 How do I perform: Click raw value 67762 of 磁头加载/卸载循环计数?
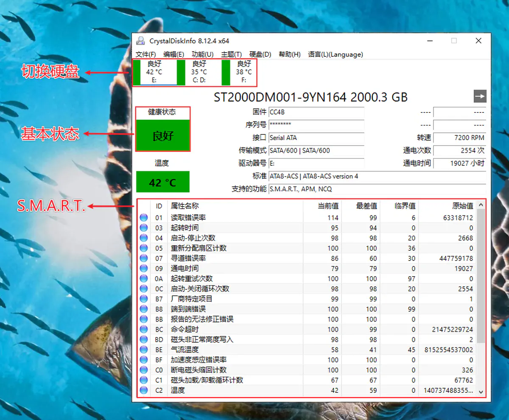[464, 380]
